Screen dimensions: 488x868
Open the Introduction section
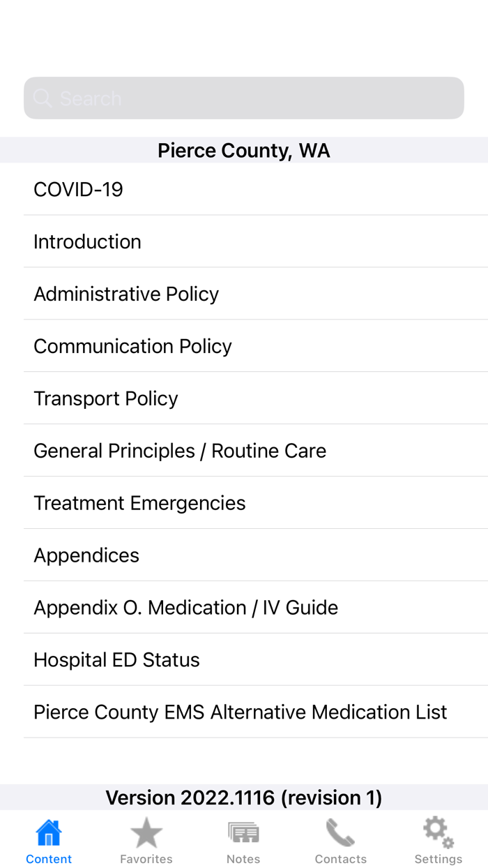coord(244,241)
